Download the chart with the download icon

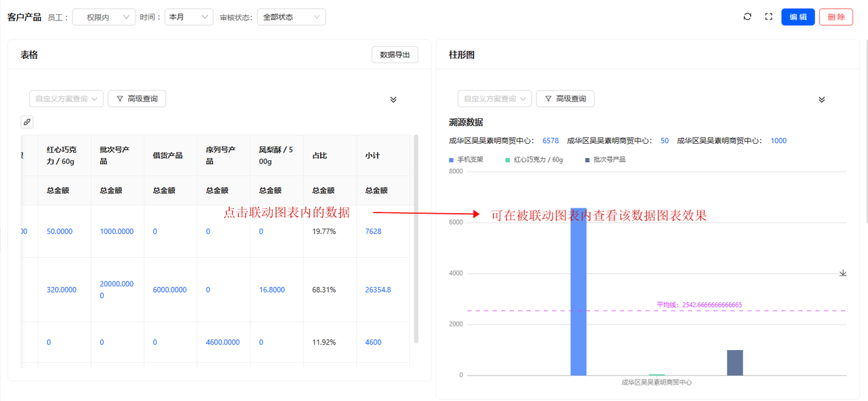(843, 273)
